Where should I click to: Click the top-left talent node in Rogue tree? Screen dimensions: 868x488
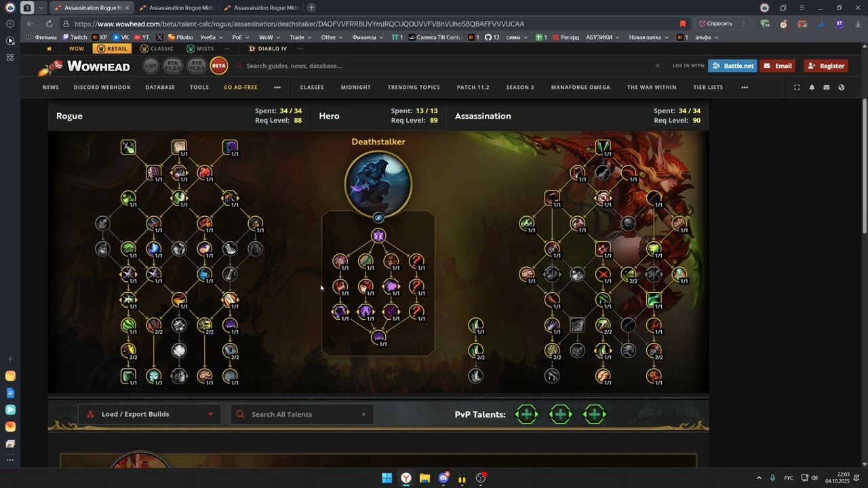(x=128, y=147)
